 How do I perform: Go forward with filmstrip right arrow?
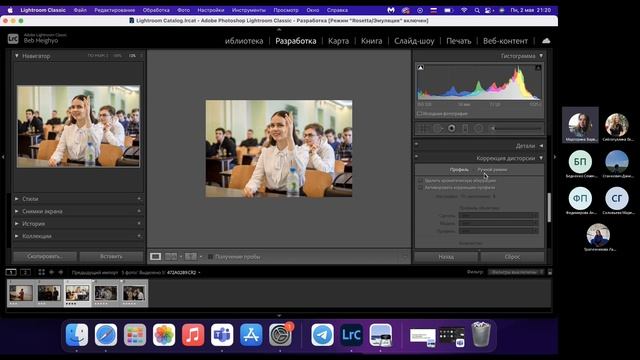[60, 272]
